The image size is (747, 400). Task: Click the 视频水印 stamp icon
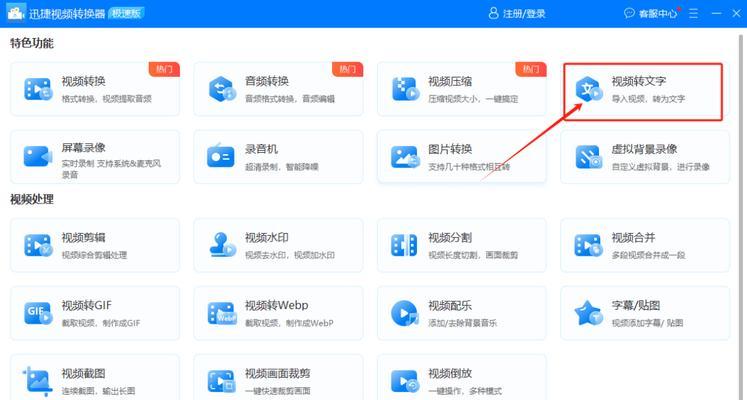click(x=222, y=244)
